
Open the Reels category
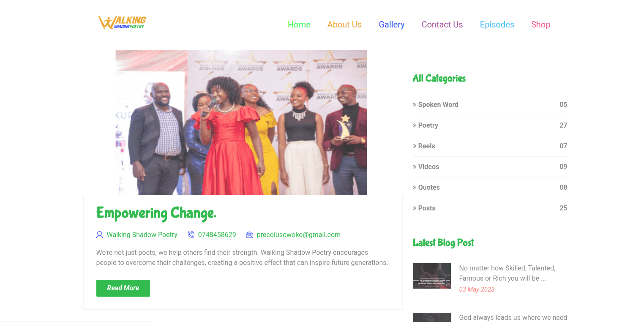click(x=426, y=146)
